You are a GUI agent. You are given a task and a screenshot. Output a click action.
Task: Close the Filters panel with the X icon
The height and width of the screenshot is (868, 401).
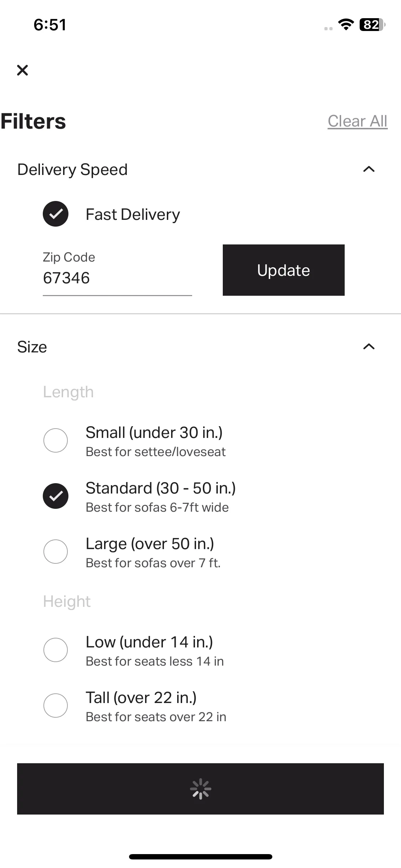[22, 70]
